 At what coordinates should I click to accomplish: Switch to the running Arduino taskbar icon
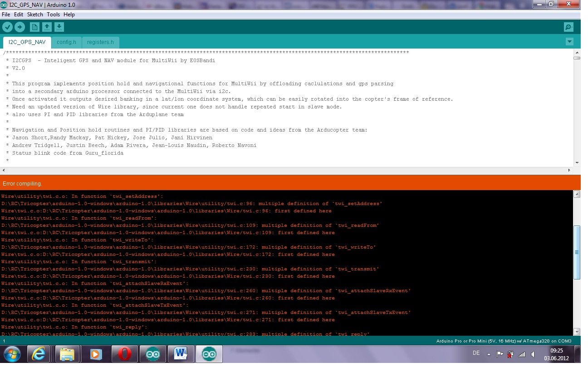tap(209, 354)
